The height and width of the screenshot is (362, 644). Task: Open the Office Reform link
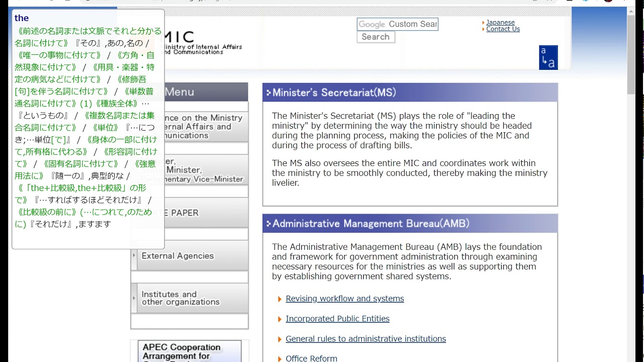[311, 358]
